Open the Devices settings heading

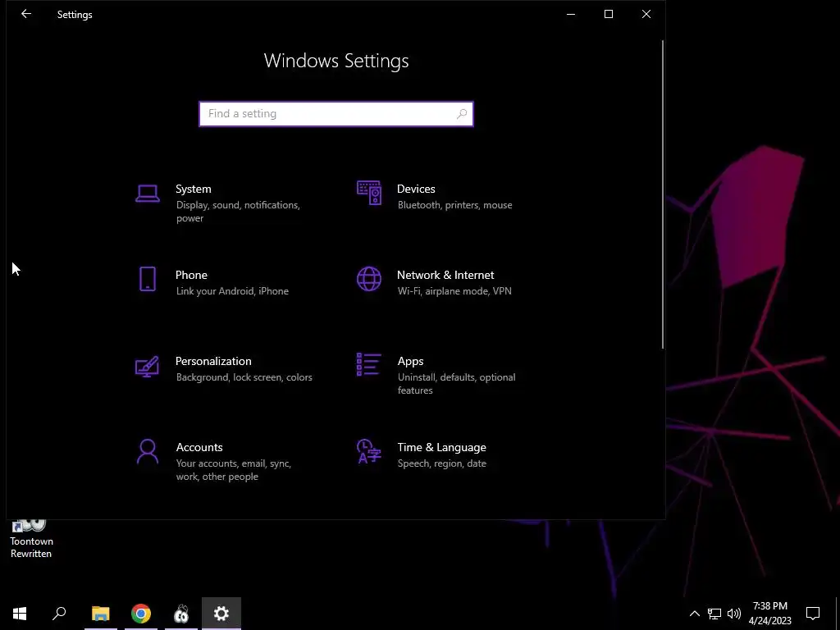point(416,189)
